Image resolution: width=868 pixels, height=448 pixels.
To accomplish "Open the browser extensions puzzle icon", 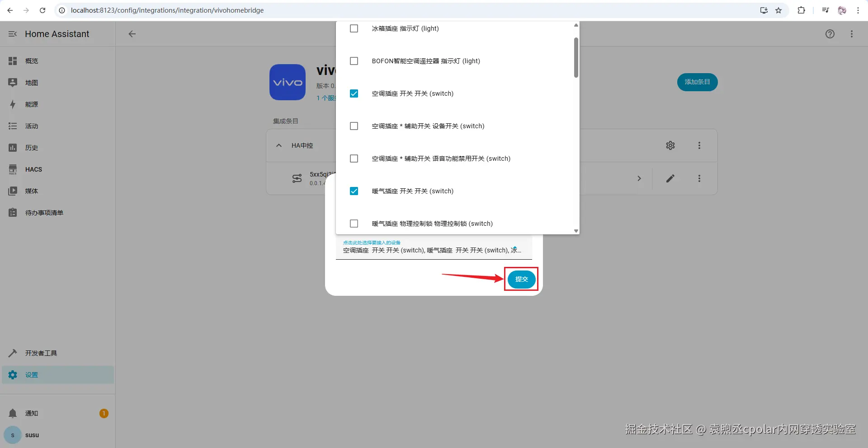I will (801, 10).
